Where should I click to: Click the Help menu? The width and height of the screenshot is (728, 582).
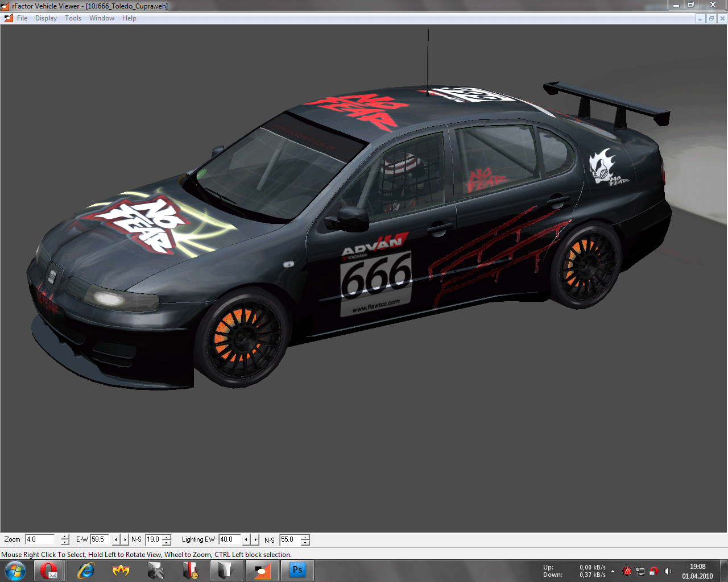pyautogui.click(x=129, y=18)
